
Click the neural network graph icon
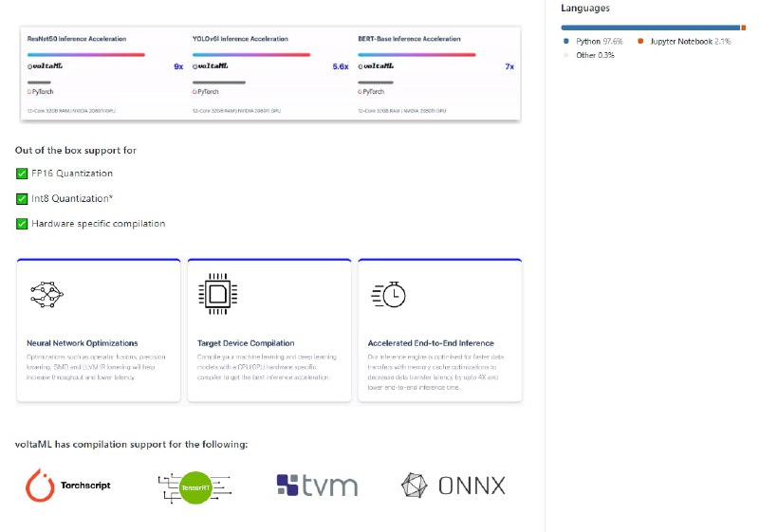(x=46, y=295)
